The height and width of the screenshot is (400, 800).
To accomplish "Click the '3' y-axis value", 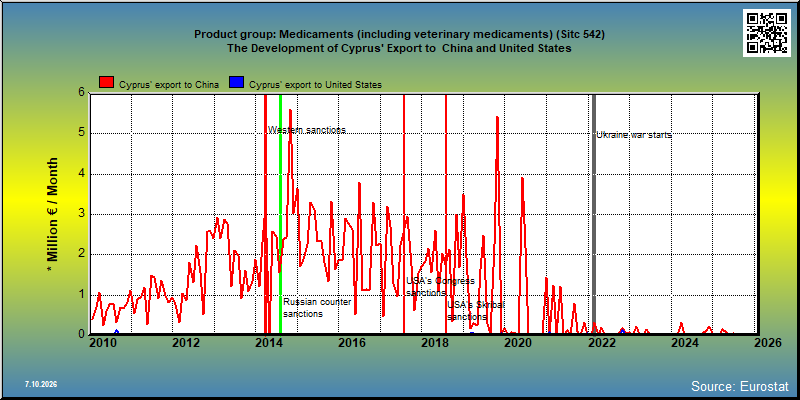I will pyautogui.click(x=81, y=214).
